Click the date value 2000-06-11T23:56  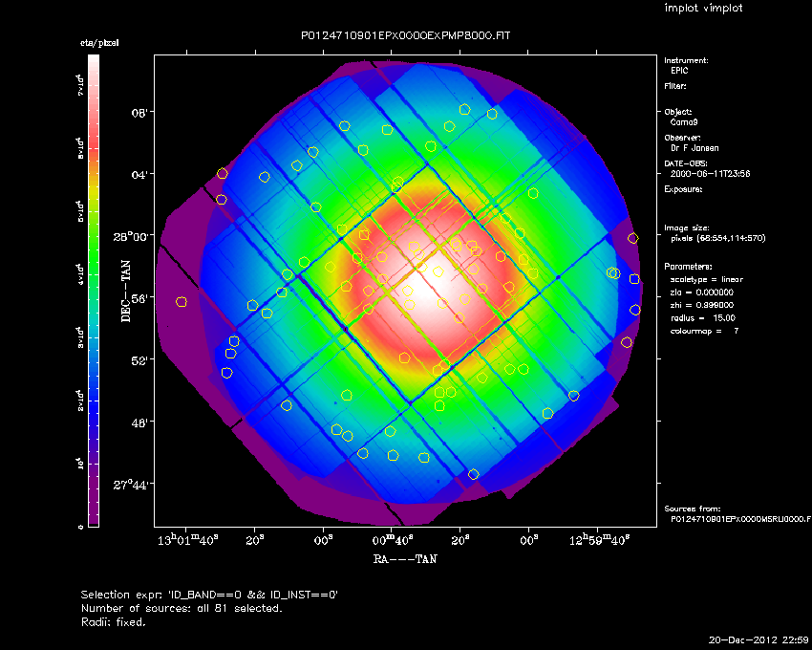(x=710, y=174)
